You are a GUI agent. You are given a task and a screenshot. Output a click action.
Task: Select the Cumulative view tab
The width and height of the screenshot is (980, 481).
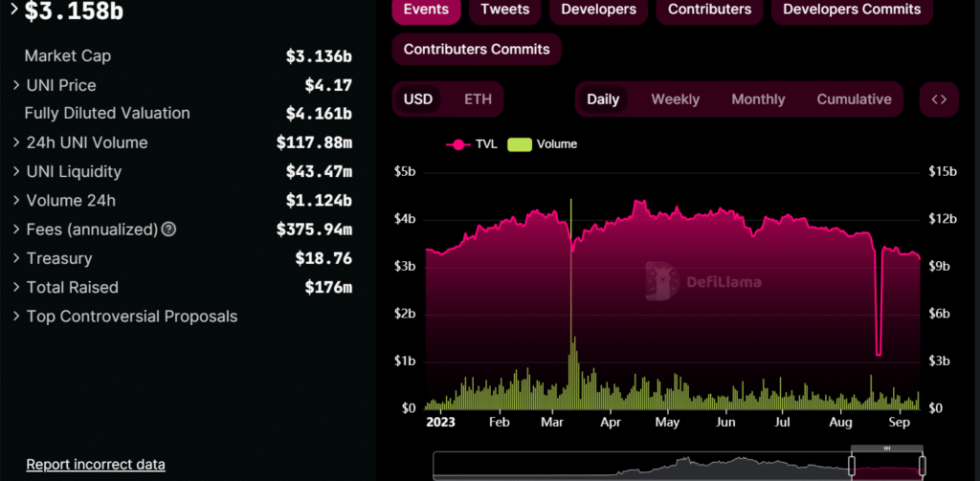coord(854,99)
